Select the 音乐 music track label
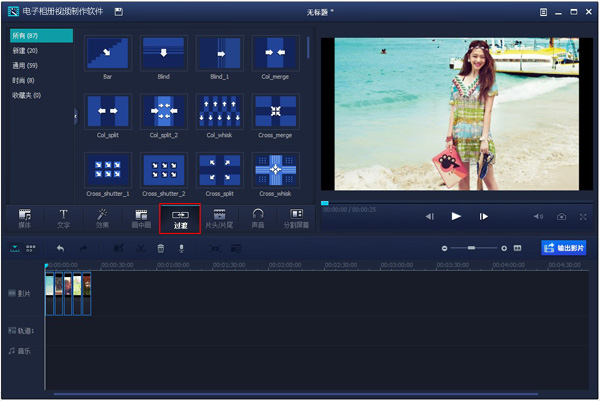 (20, 351)
